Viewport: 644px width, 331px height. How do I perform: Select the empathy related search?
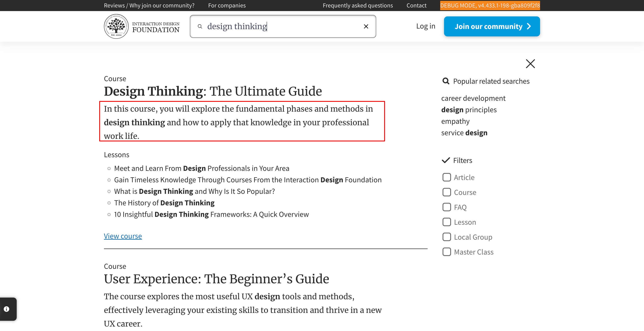455,121
